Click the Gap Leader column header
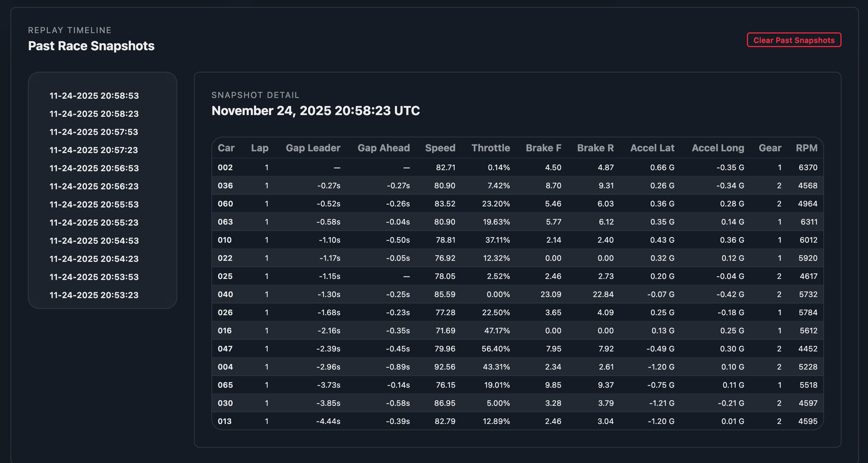 (313, 148)
